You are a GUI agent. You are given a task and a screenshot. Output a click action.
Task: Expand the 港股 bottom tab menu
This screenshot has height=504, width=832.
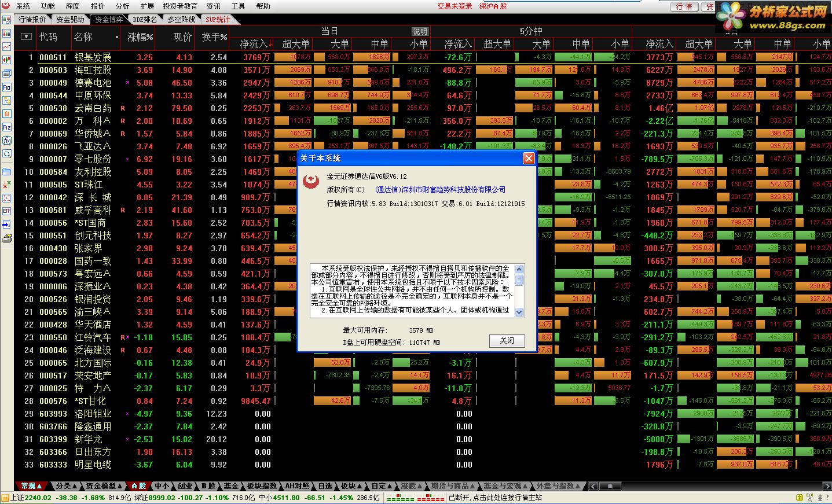click(411, 486)
